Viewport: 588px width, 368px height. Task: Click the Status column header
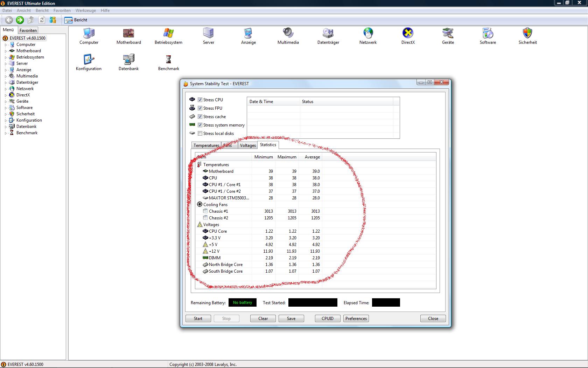coord(346,102)
